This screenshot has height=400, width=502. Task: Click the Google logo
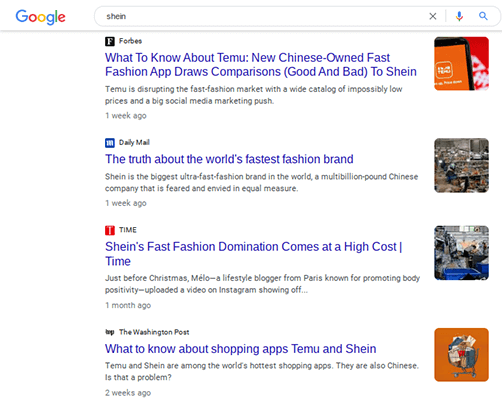tap(40, 17)
